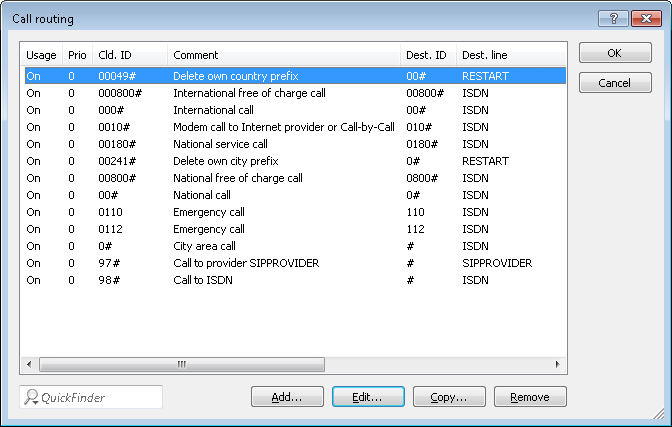The width and height of the screenshot is (672, 427).
Task: Click the Add... button
Action: tap(287, 397)
